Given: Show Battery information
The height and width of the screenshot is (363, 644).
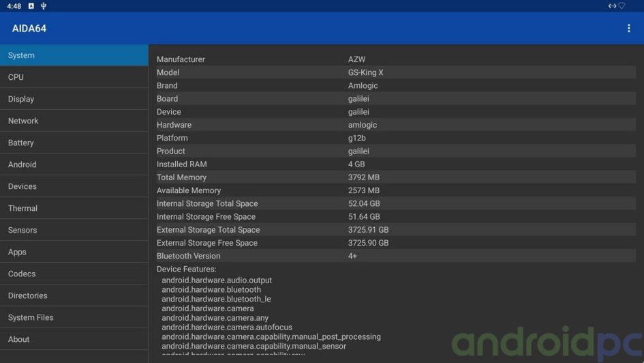Looking at the screenshot, I should (x=74, y=142).
